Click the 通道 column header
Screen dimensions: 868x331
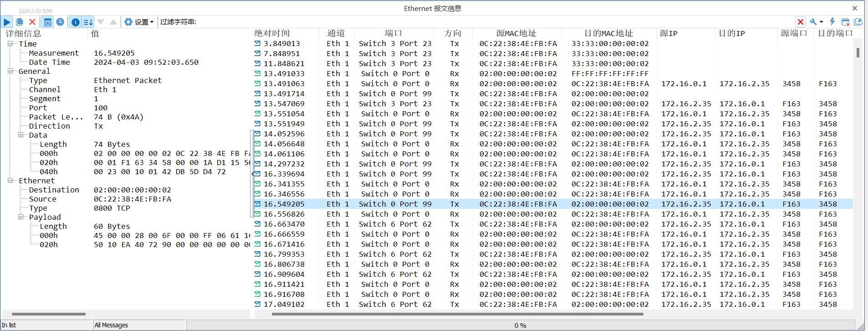click(x=336, y=33)
